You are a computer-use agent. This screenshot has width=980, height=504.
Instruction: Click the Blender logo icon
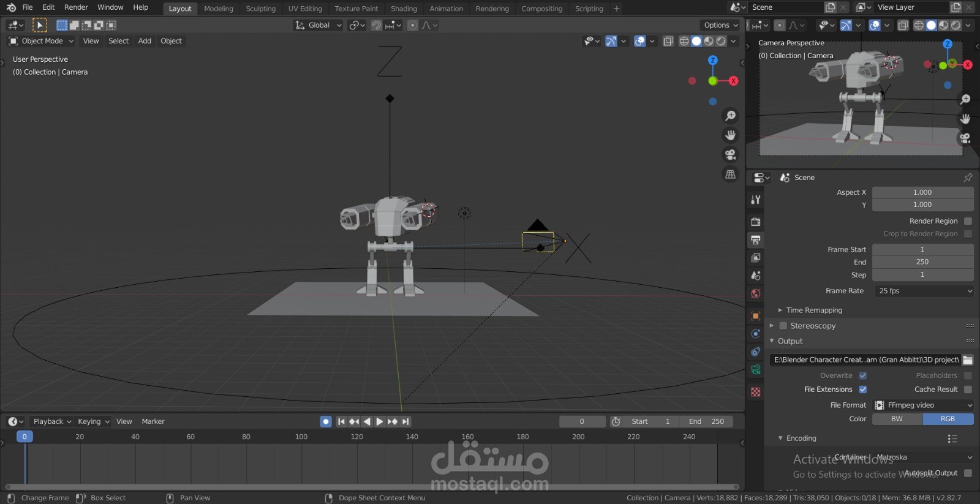11,7
